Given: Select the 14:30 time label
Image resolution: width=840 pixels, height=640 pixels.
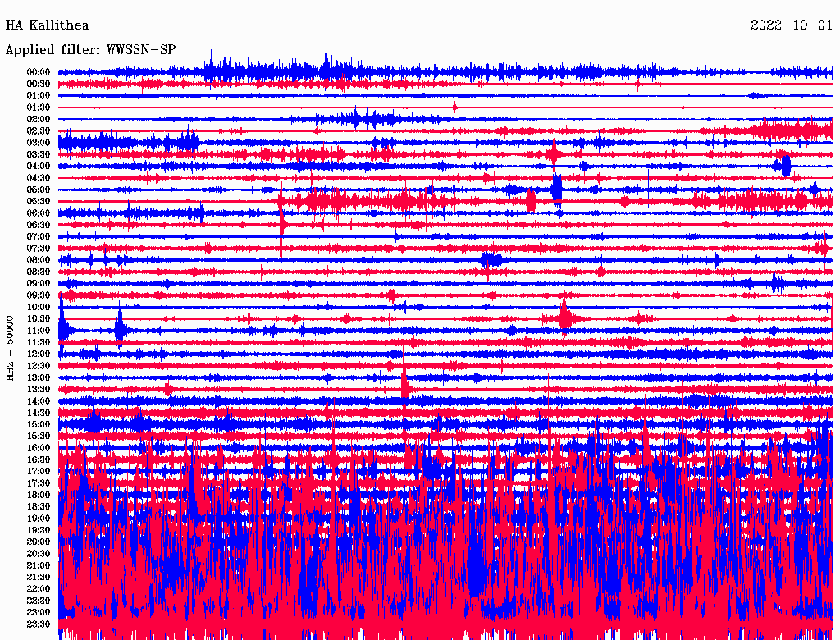Looking at the screenshot, I should [39, 413].
